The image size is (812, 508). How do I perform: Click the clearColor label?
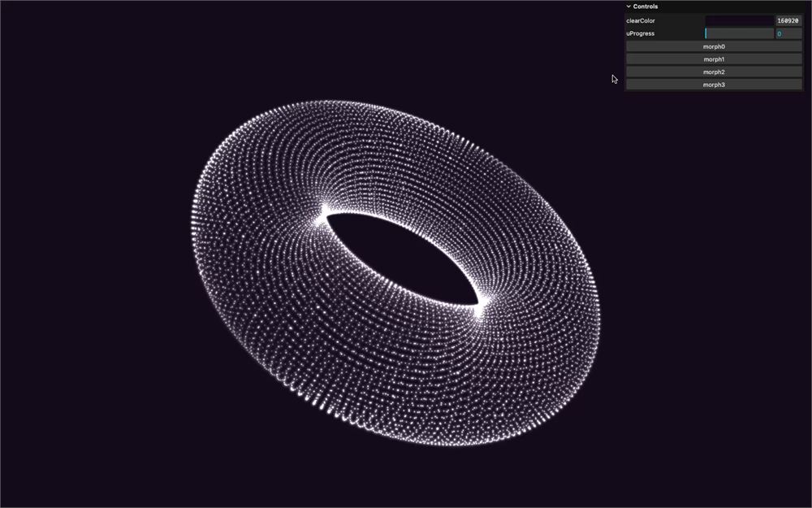641,21
